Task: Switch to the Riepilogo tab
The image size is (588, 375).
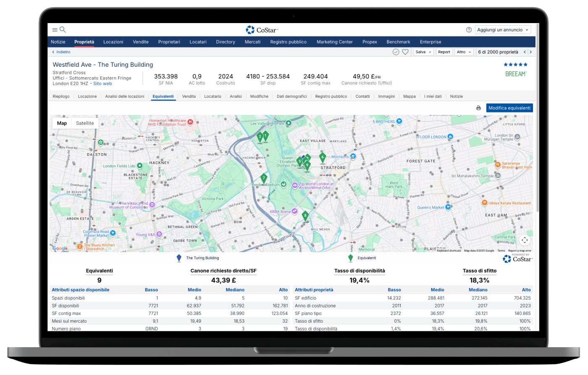Action: [x=61, y=96]
